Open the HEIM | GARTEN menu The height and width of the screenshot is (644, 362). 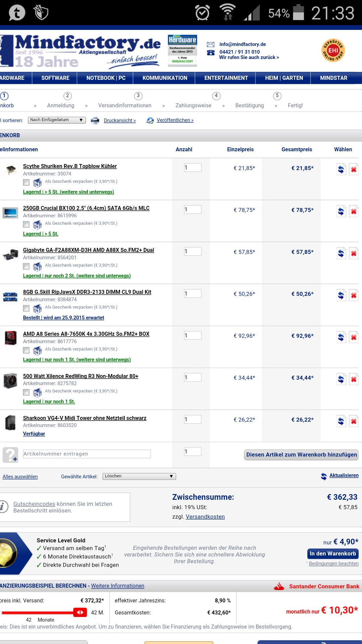pos(284,78)
